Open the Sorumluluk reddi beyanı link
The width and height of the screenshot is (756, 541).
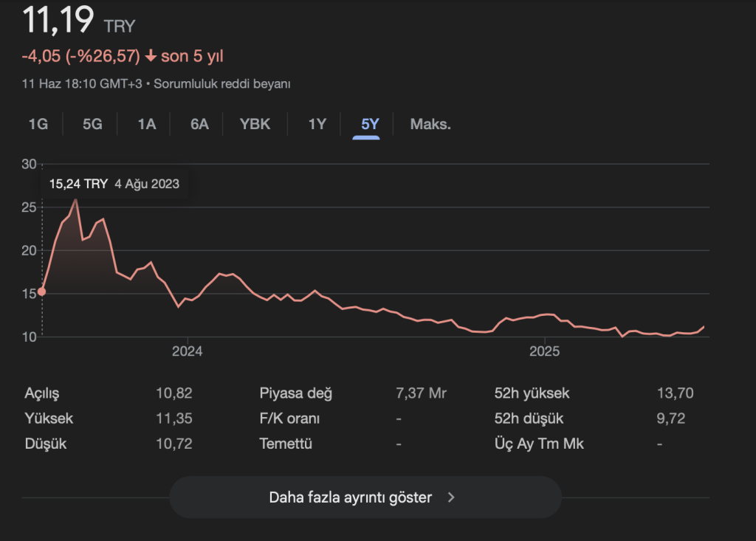point(221,84)
